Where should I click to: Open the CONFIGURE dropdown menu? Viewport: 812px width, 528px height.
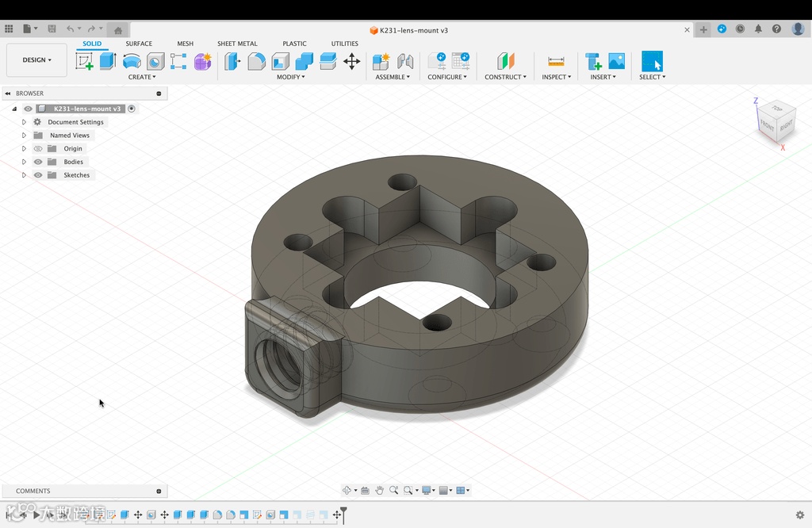coord(447,77)
